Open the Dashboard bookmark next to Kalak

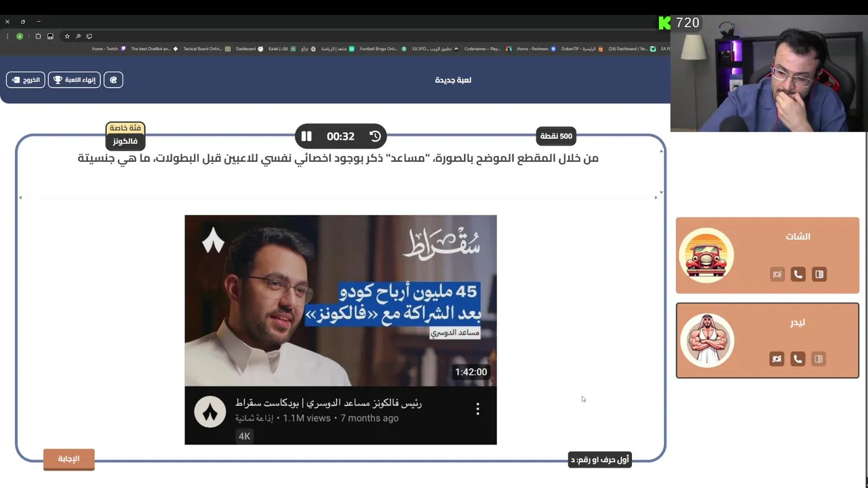[250, 49]
